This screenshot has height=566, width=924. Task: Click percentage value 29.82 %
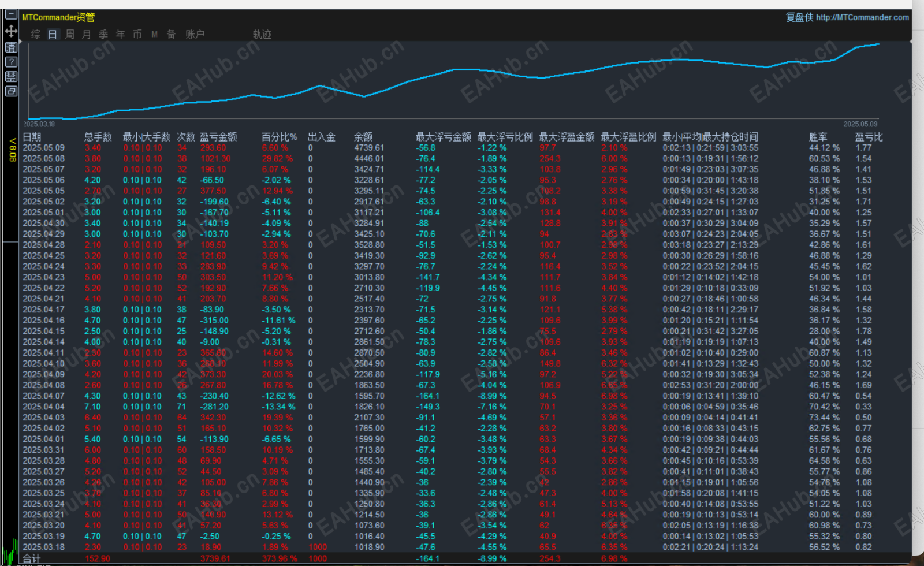[x=277, y=158]
